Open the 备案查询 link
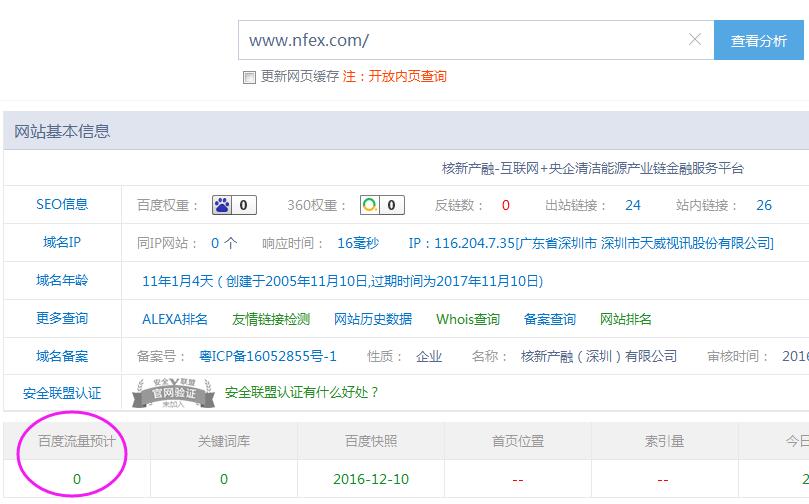 tap(549, 319)
